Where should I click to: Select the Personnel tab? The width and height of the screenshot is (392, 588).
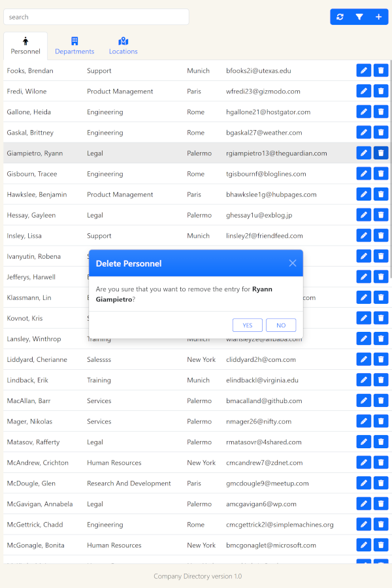click(x=25, y=46)
